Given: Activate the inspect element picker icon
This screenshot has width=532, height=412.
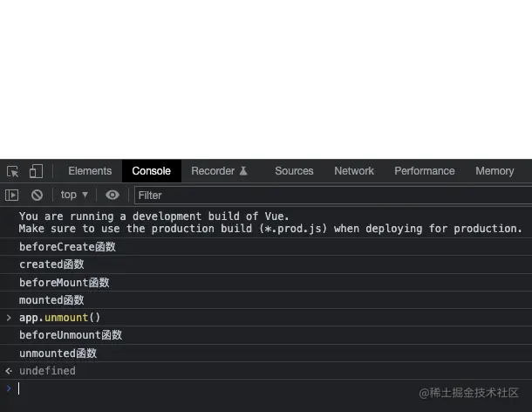Looking at the screenshot, I should pos(13,172).
